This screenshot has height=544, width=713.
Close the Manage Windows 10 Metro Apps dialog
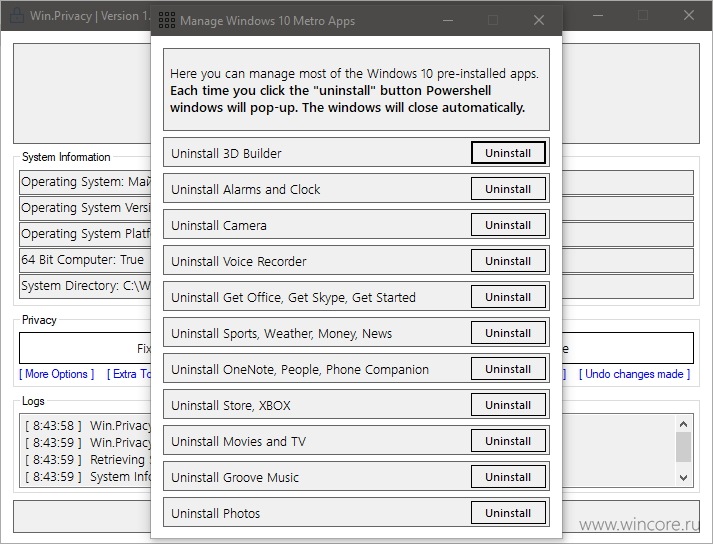pos(539,20)
